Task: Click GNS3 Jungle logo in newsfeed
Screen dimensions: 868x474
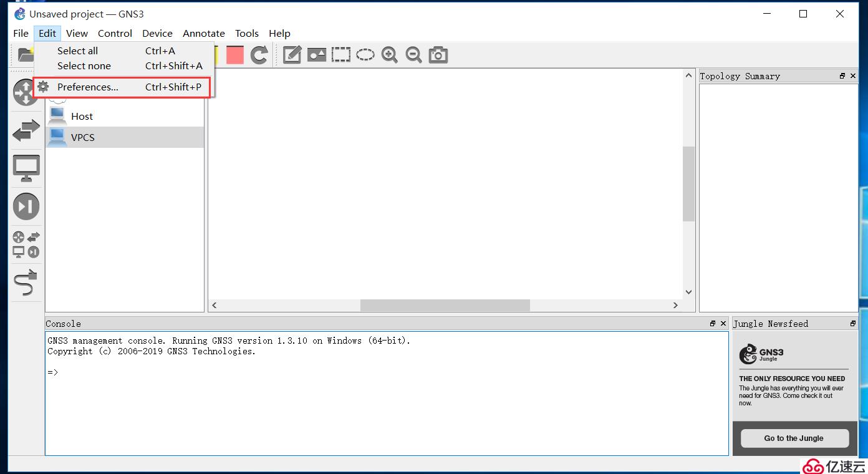Action: (761, 354)
